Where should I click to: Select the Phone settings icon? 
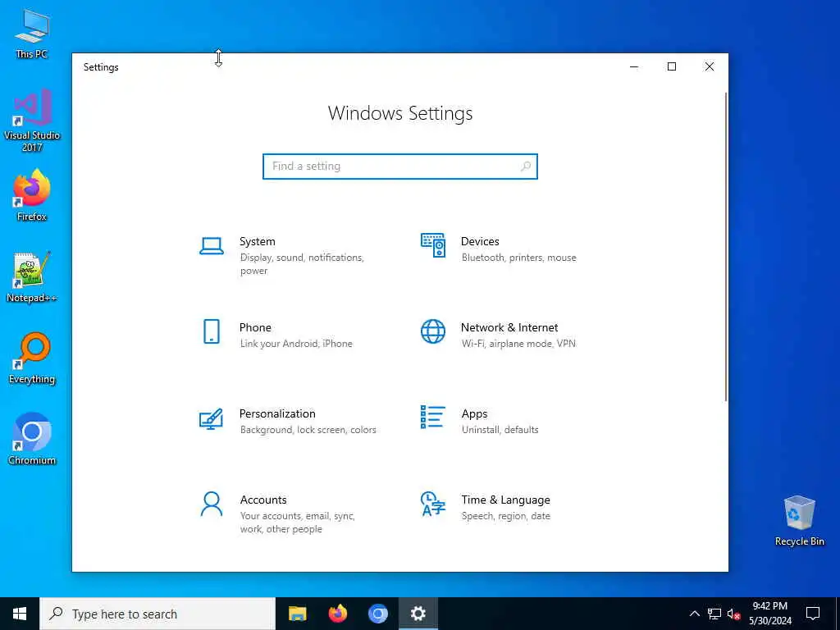[212, 331]
